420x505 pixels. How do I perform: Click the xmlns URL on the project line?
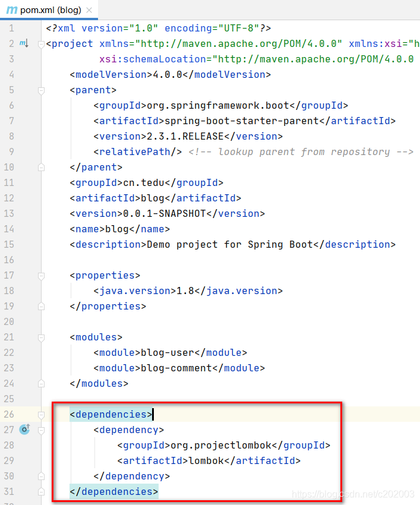[x=238, y=44]
